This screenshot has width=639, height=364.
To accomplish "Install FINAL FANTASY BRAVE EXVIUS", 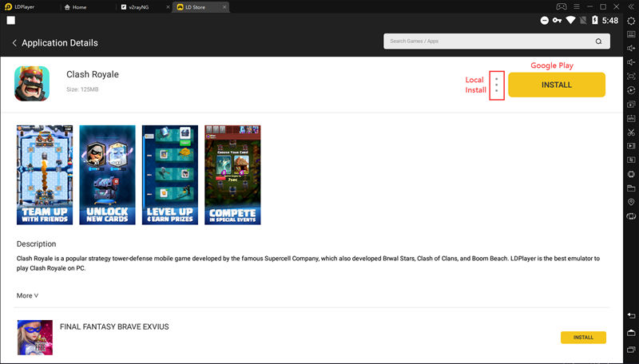I will [x=583, y=337].
